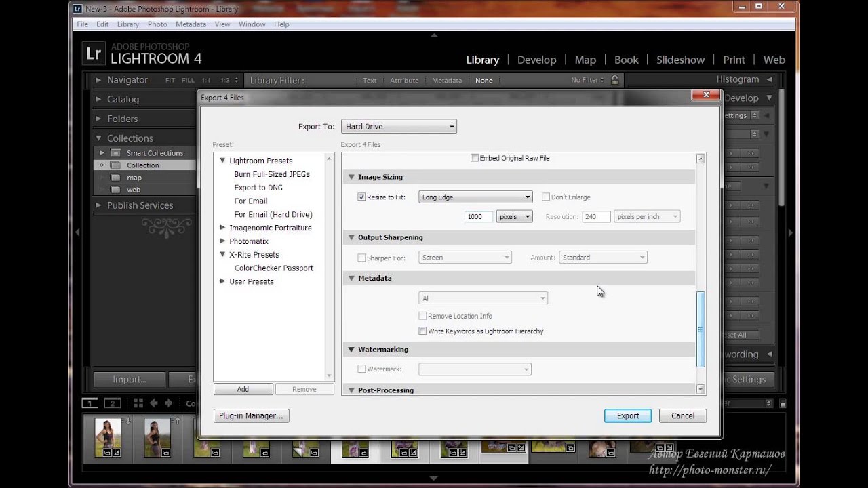Click the Lightroom app icon in the title bar
The width and height of the screenshot is (868, 488).
[x=77, y=9]
